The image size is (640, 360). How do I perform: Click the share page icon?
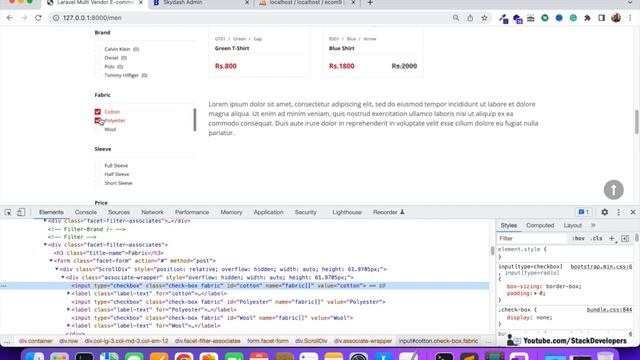tap(470, 18)
